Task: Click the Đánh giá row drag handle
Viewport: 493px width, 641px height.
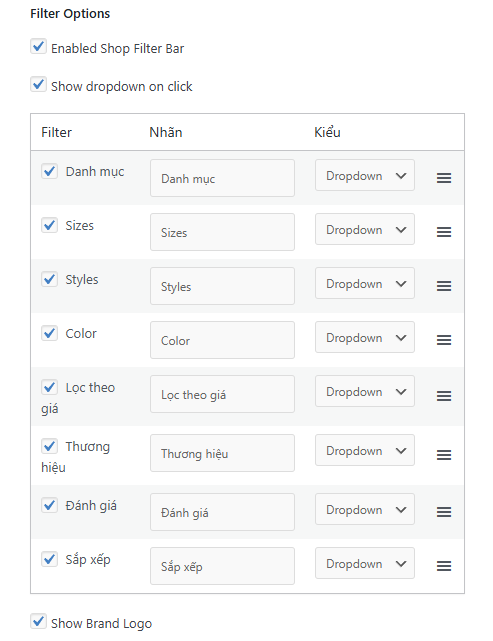Action: coord(444,512)
